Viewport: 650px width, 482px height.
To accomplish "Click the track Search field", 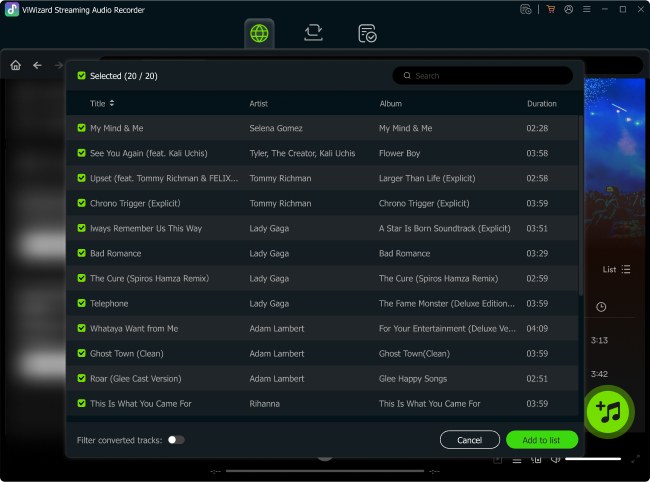I will point(483,75).
